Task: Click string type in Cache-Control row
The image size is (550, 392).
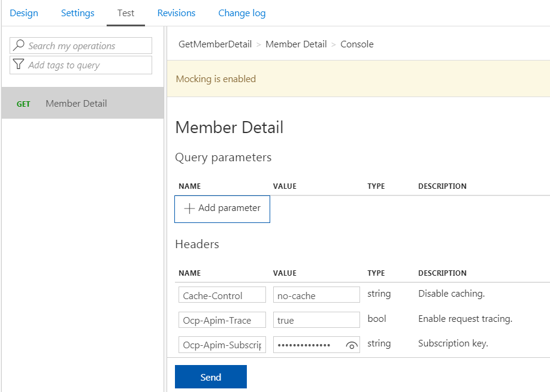Action: pyautogui.click(x=379, y=294)
